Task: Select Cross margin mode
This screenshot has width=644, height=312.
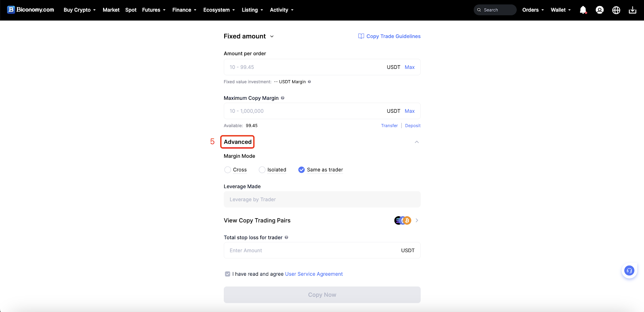Action: click(x=227, y=170)
